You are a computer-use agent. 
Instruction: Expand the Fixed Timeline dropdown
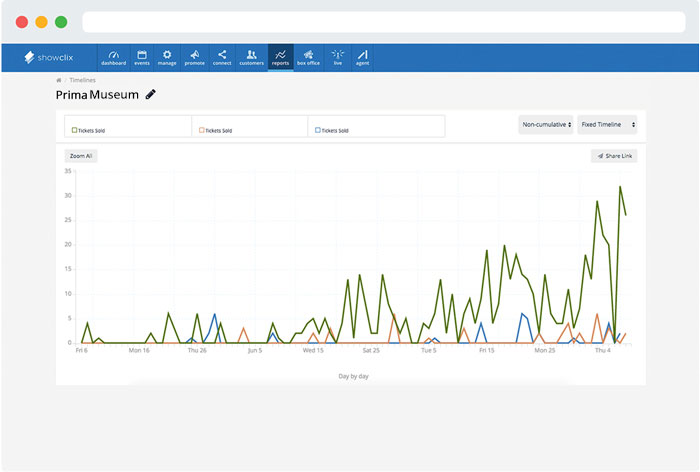coord(606,125)
